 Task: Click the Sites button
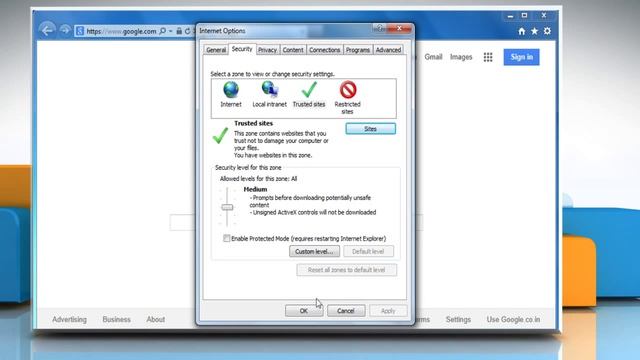(x=371, y=129)
